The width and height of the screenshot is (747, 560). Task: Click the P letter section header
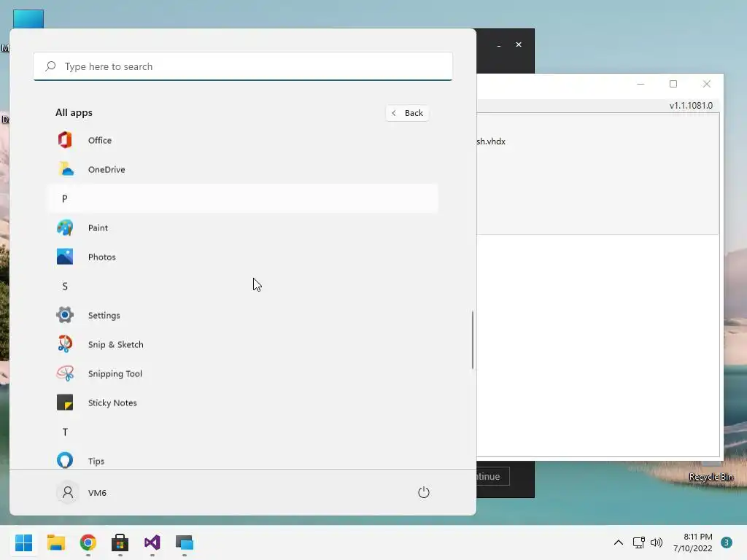click(x=242, y=198)
